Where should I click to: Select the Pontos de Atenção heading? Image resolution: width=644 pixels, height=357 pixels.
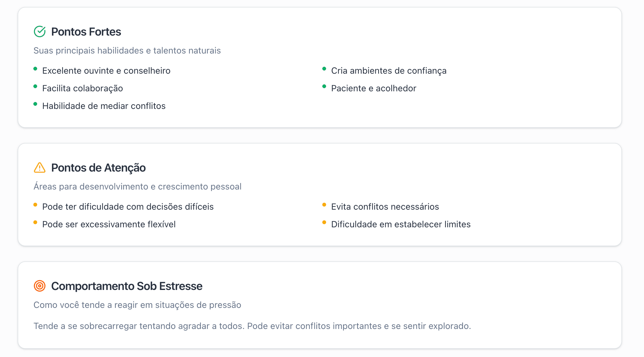[x=98, y=168]
